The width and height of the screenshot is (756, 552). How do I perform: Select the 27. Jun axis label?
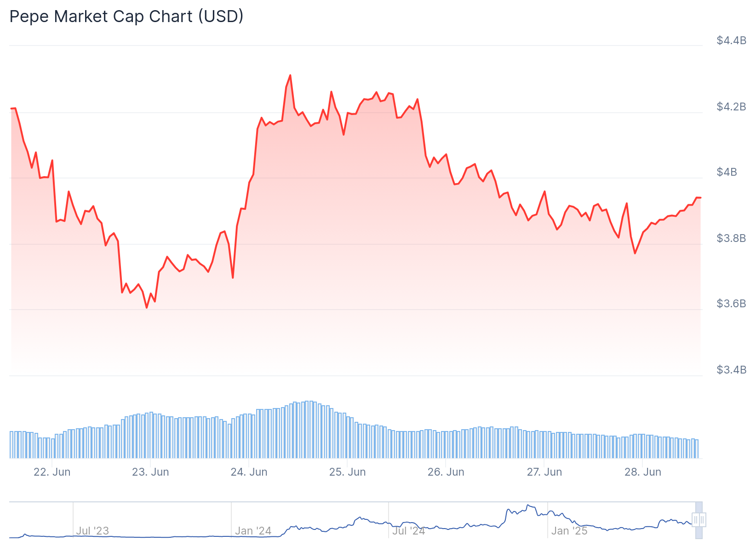(x=544, y=472)
